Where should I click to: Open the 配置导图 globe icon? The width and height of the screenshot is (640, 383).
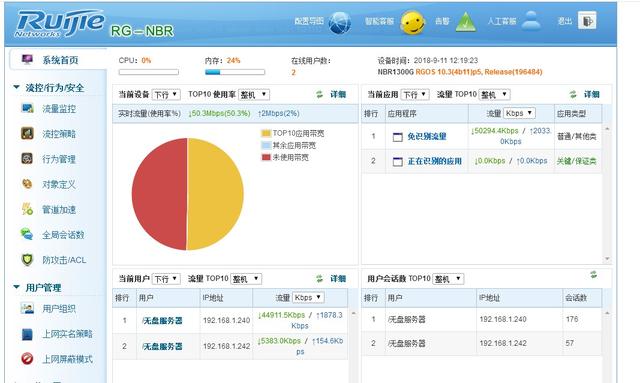pos(340,22)
